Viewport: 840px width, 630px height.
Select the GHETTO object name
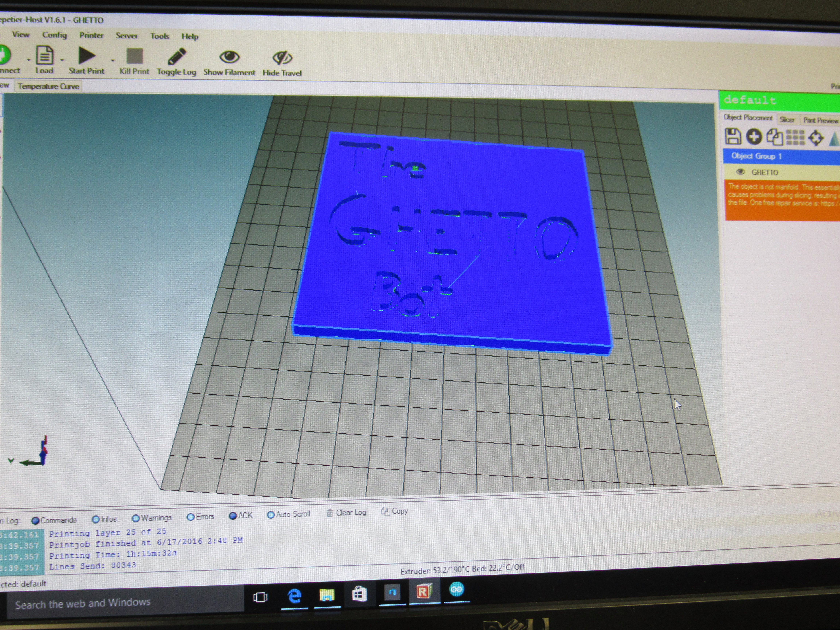[765, 172]
